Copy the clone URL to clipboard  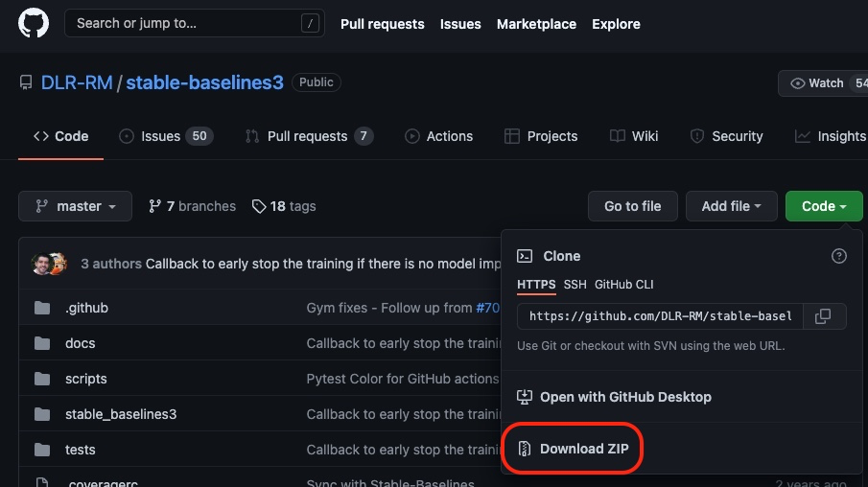[823, 316]
